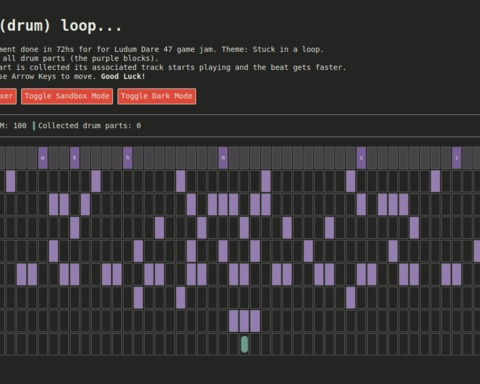Click the "Stuck in a loop." theme text

point(288,49)
